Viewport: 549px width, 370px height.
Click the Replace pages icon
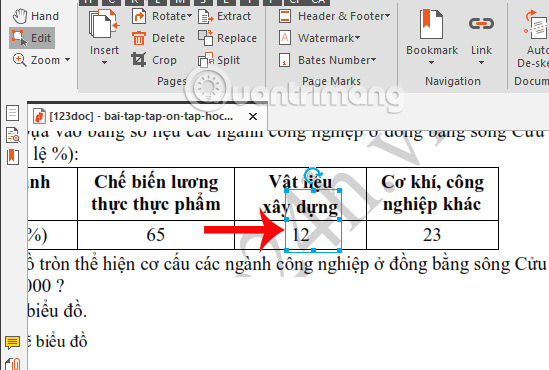click(x=206, y=38)
